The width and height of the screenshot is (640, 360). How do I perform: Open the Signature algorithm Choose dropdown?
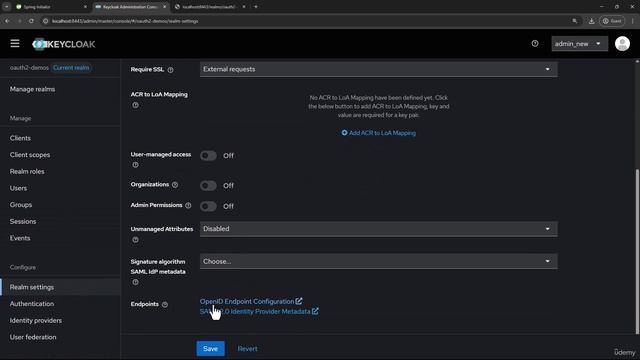click(x=378, y=261)
